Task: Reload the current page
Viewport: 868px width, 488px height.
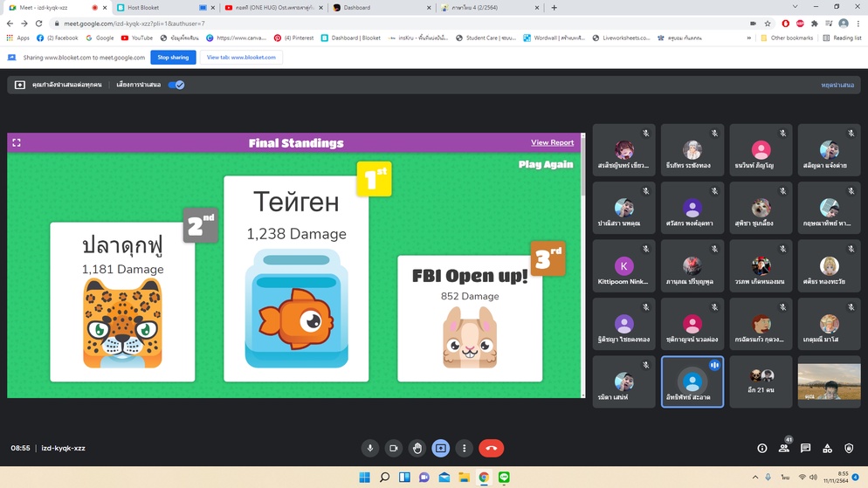Action: point(38,24)
